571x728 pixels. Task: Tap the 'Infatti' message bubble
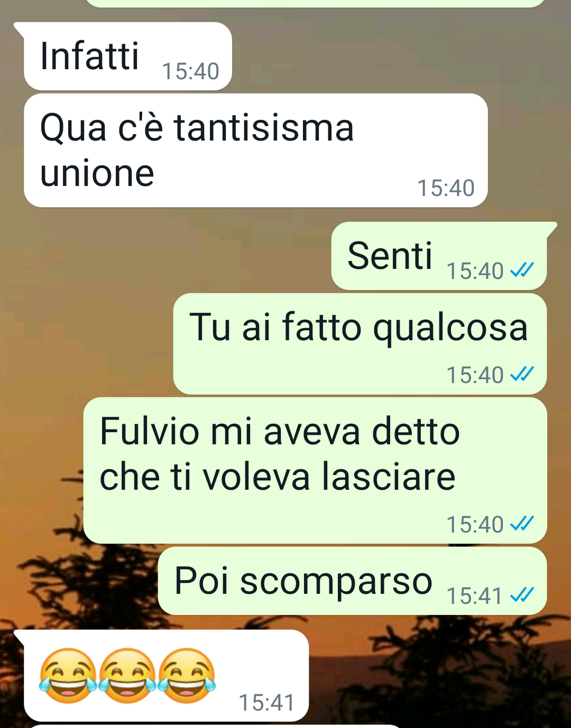point(127,57)
